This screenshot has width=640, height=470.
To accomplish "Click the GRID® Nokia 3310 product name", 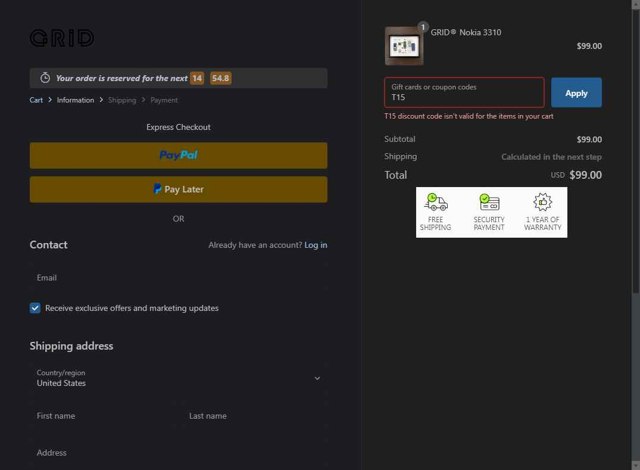I will click(x=466, y=32).
